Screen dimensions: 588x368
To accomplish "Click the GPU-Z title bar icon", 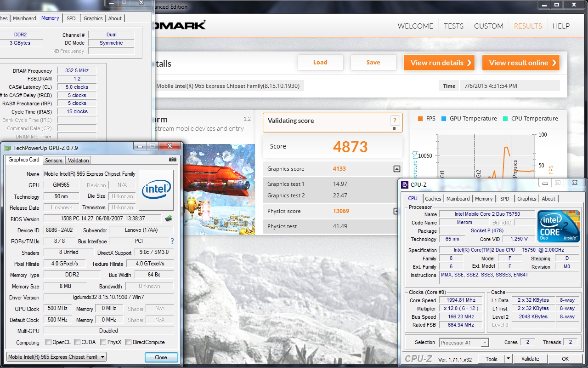I will click(7, 148).
